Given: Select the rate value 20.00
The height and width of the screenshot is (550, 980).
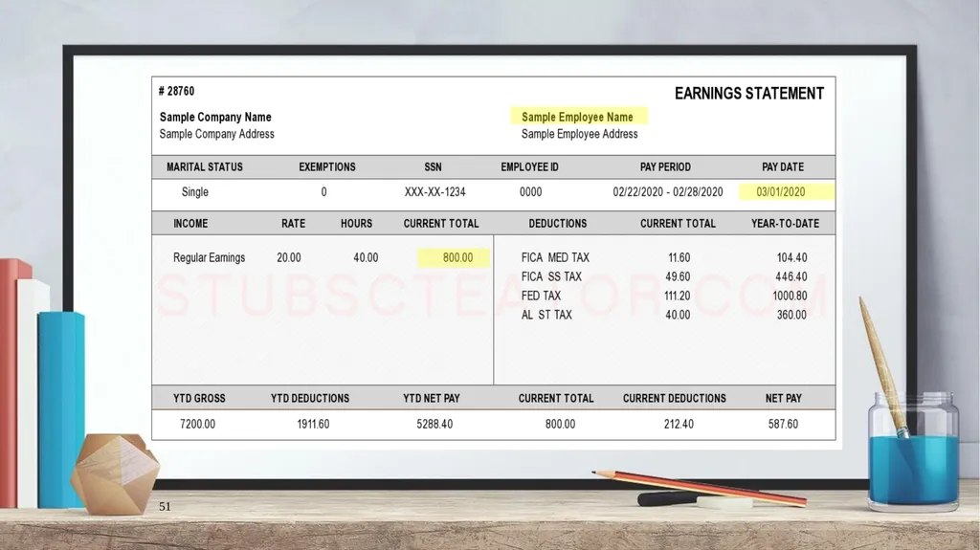Looking at the screenshot, I should coord(289,257).
